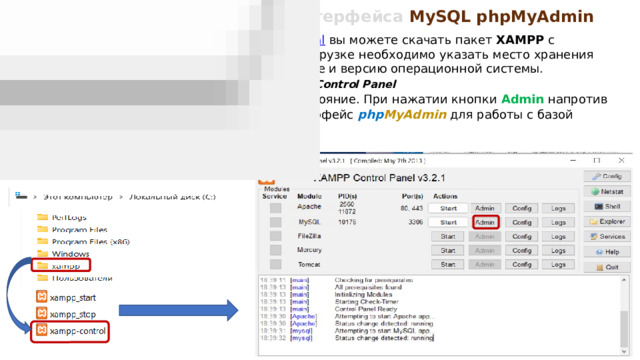640x360 pixels.
Task: Start the FileZilla module
Action: tap(448, 237)
